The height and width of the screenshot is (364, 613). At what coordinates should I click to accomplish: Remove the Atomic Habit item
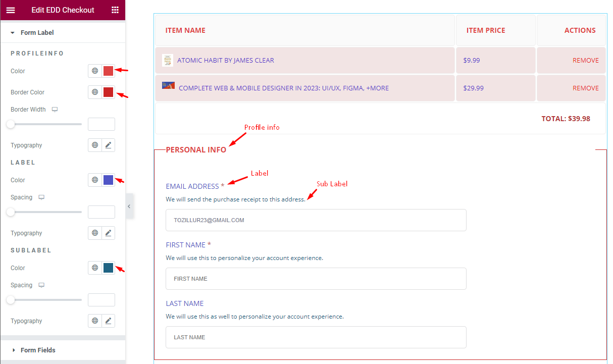tap(585, 60)
